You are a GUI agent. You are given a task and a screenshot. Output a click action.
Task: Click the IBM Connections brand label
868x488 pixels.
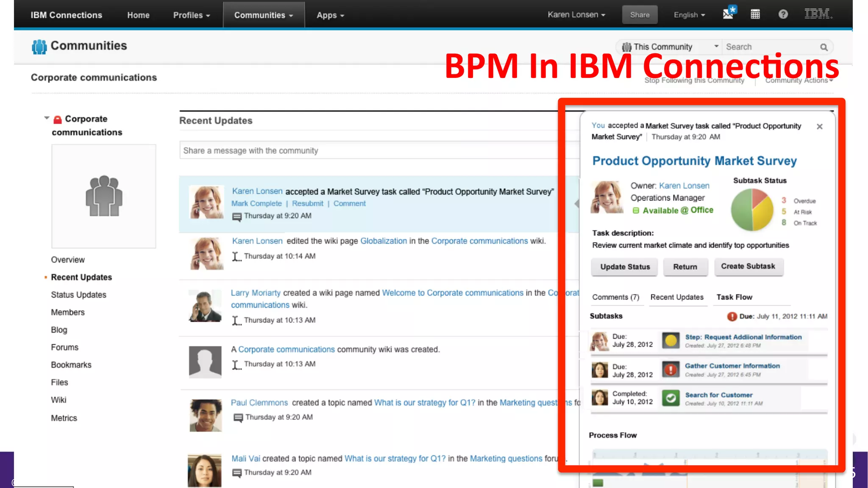tap(66, 15)
